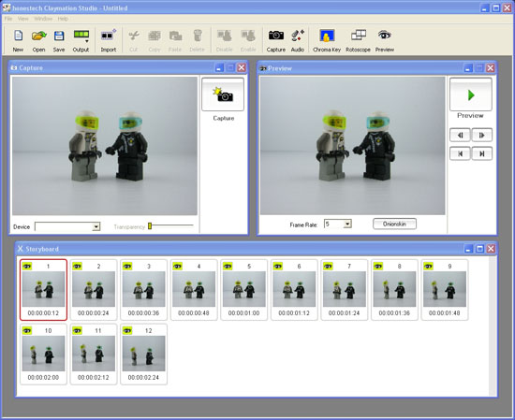This screenshot has height=420, width=515.
Task: Click the Storyboard vertical scrollbar
Action: click(493, 326)
